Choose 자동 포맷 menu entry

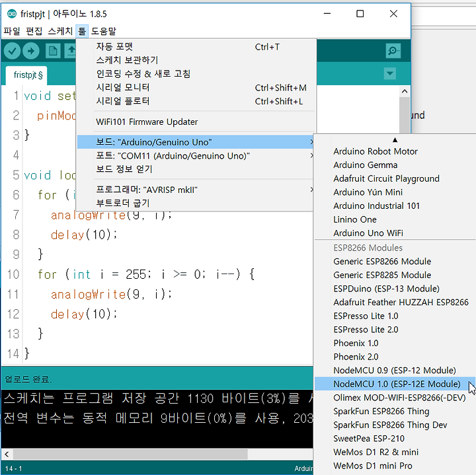(195, 47)
